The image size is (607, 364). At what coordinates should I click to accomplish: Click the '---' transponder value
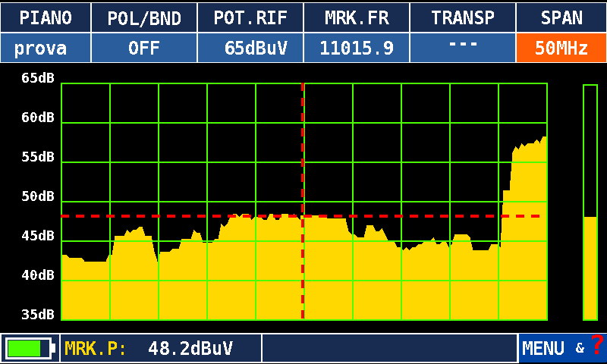[463, 48]
